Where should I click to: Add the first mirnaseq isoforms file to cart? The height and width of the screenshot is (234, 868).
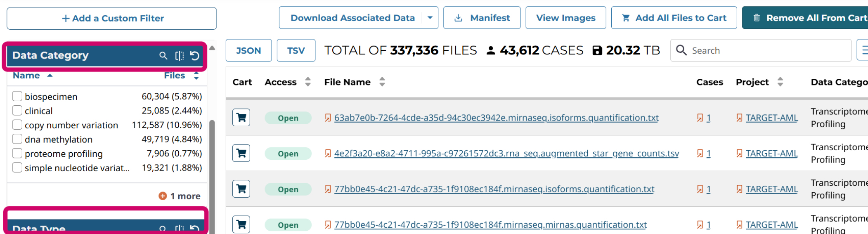click(x=241, y=118)
